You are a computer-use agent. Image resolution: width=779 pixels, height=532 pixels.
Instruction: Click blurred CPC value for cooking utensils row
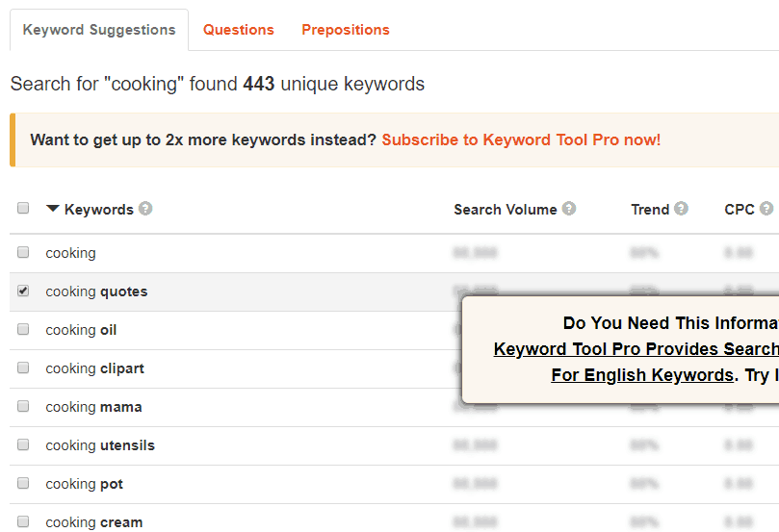739,445
